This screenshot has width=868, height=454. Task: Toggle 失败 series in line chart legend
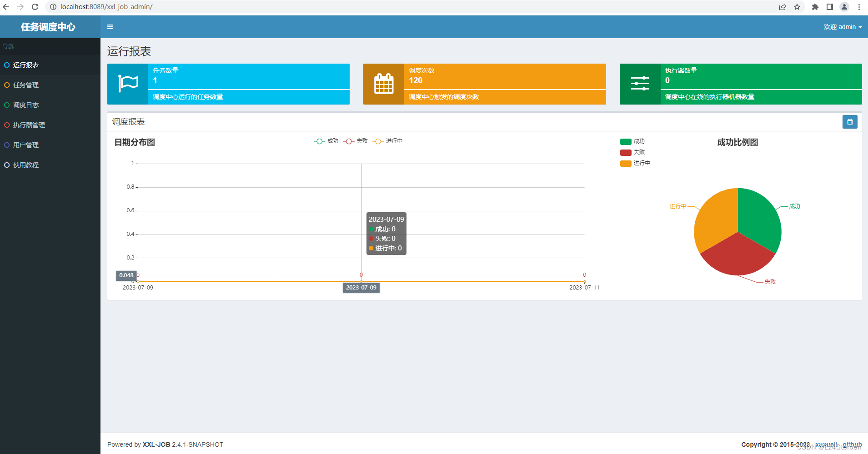[x=356, y=141]
